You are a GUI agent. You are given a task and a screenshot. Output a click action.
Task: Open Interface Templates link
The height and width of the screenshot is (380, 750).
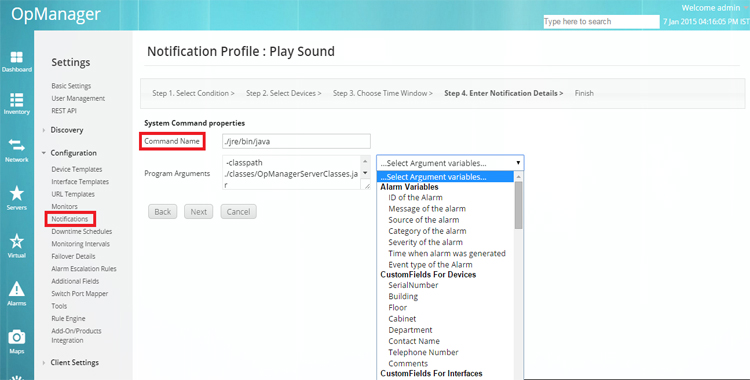(80, 182)
